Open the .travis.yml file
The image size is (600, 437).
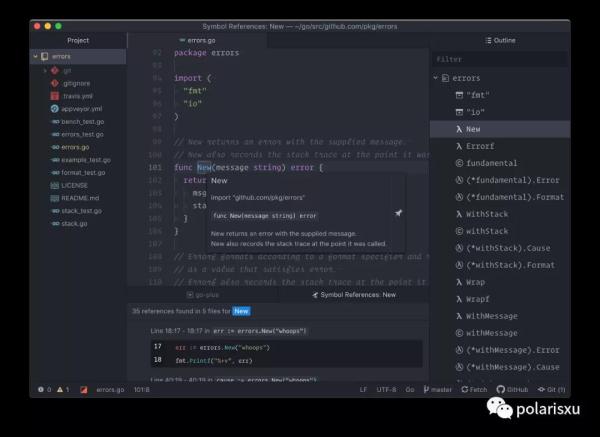(x=78, y=96)
